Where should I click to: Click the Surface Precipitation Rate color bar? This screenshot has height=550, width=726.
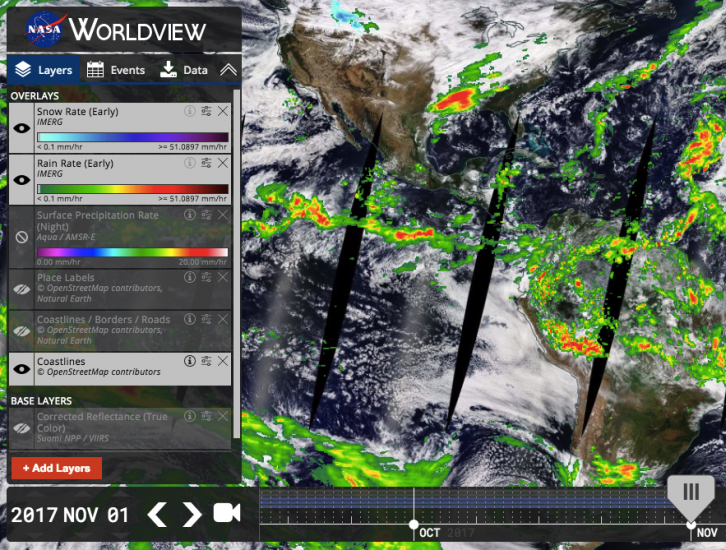point(132,252)
